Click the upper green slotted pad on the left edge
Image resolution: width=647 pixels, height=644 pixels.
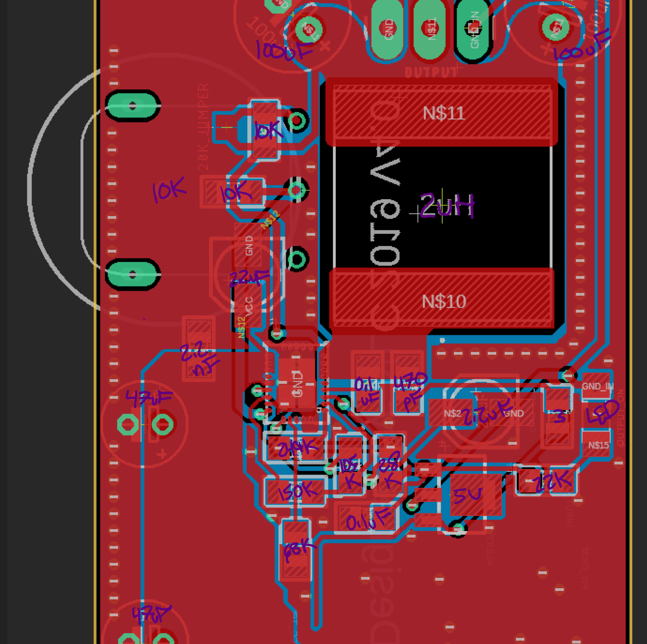[x=133, y=106]
